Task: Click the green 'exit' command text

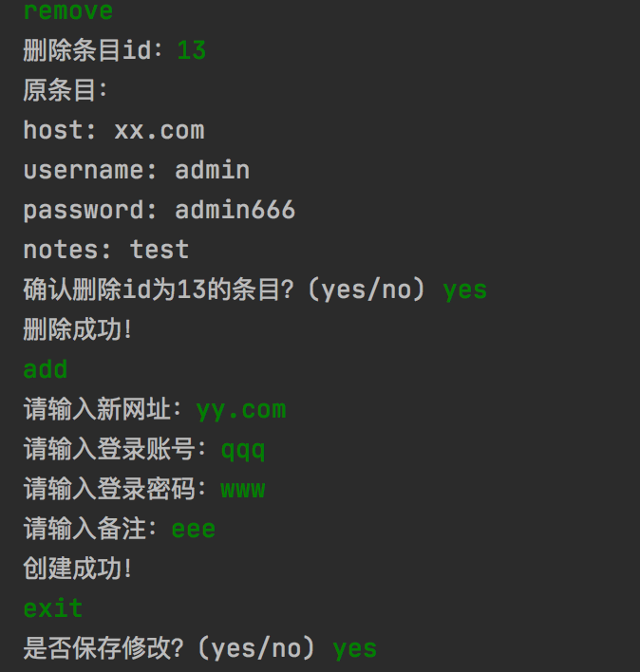Action: (x=53, y=608)
